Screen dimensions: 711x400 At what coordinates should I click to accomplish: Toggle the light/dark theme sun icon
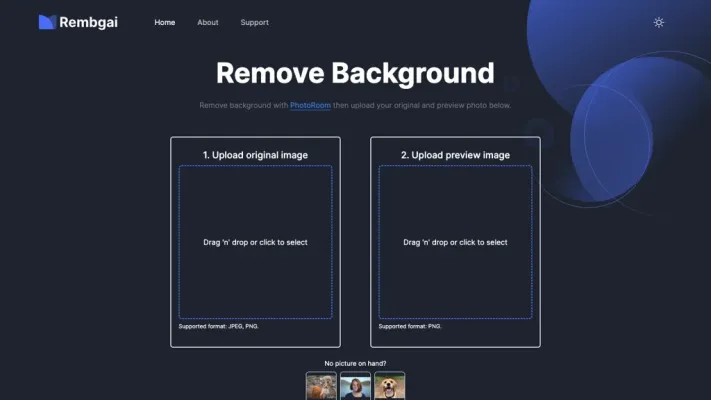click(x=658, y=22)
